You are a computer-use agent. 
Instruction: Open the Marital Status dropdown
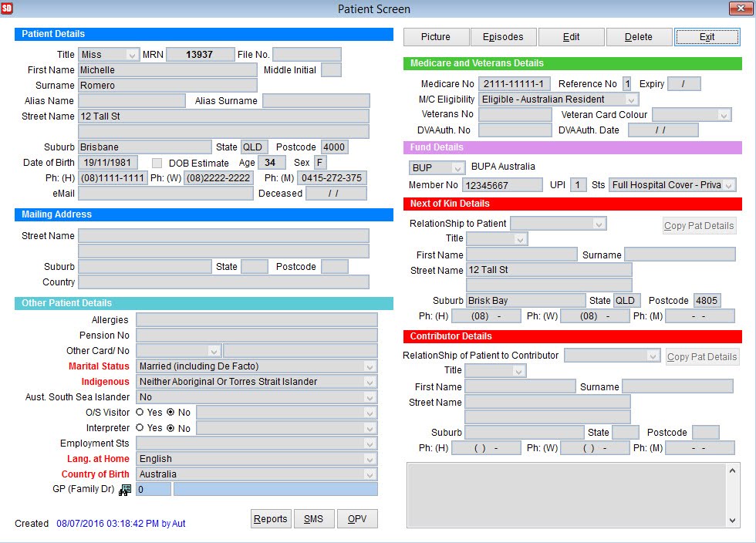click(370, 366)
